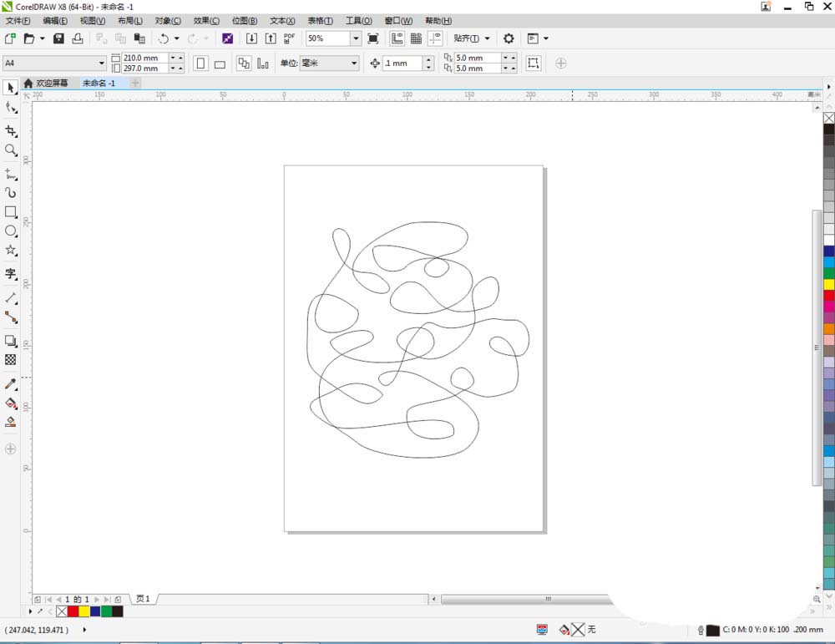
Task: Toggle apply layout to all pages
Action: click(244, 63)
